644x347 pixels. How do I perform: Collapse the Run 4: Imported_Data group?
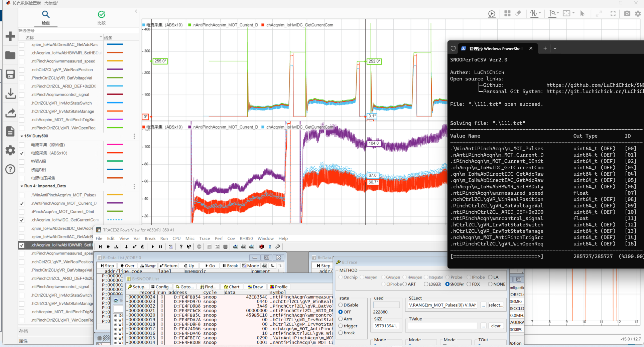pyautogui.click(x=22, y=186)
